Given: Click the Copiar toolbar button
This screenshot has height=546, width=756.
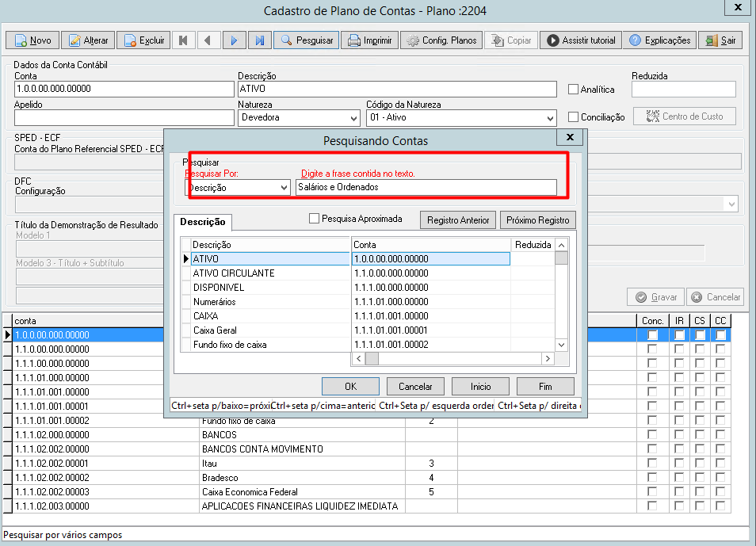Looking at the screenshot, I should [511, 40].
